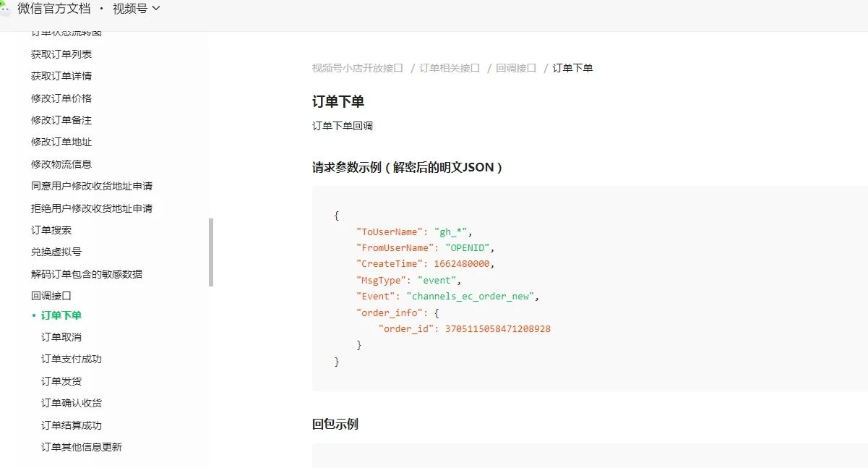
Task: Click the "event" string value
Action: point(437,280)
